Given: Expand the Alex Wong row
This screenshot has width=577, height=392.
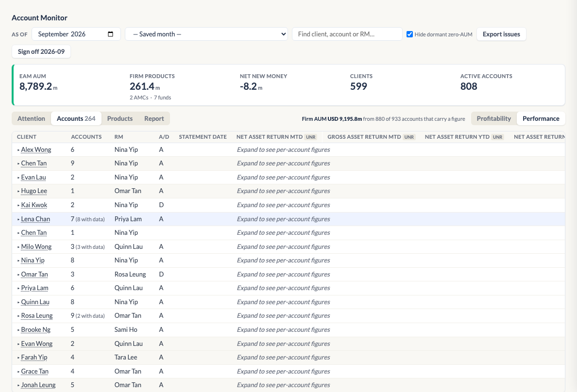Looking at the screenshot, I should pyautogui.click(x=18, y=150).
